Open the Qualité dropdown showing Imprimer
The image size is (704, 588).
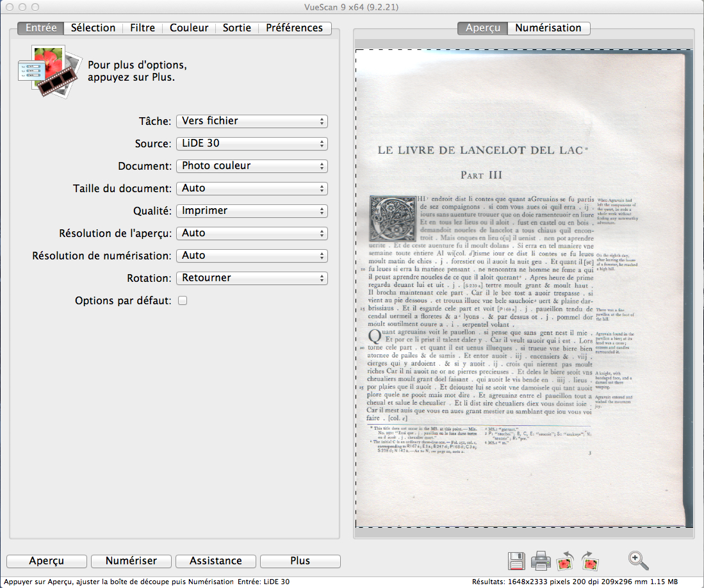(x=252, y=211)
